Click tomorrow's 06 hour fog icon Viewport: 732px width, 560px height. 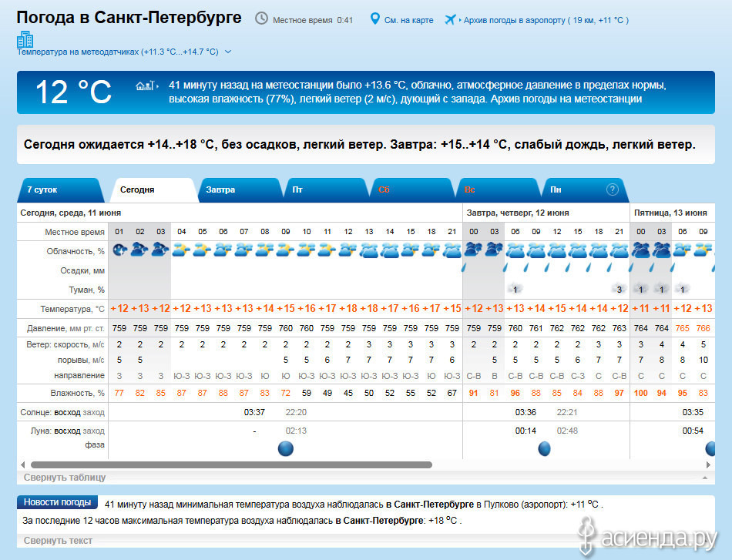coord(515,290)
